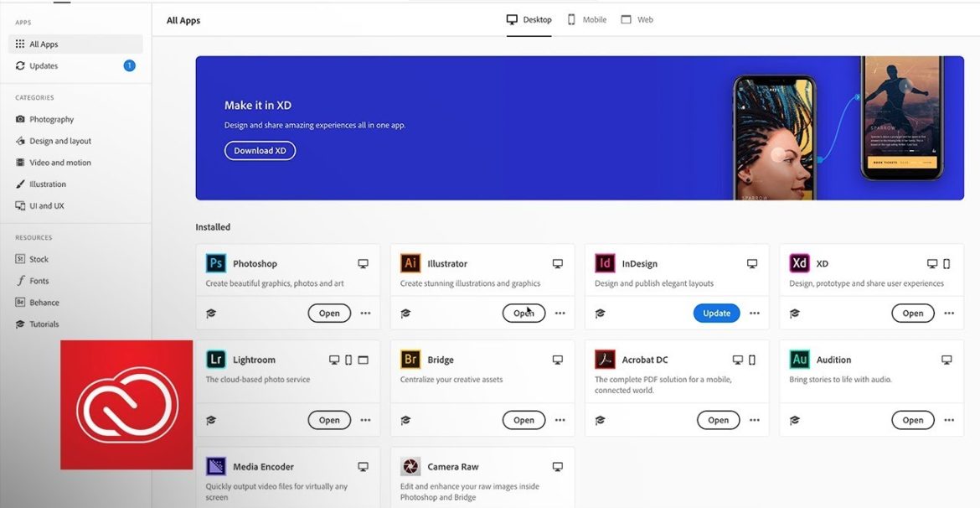Viewport: 980px width, 508px height.
Task: Click the Acrobat DC app icon
Action: coord(605,359)
